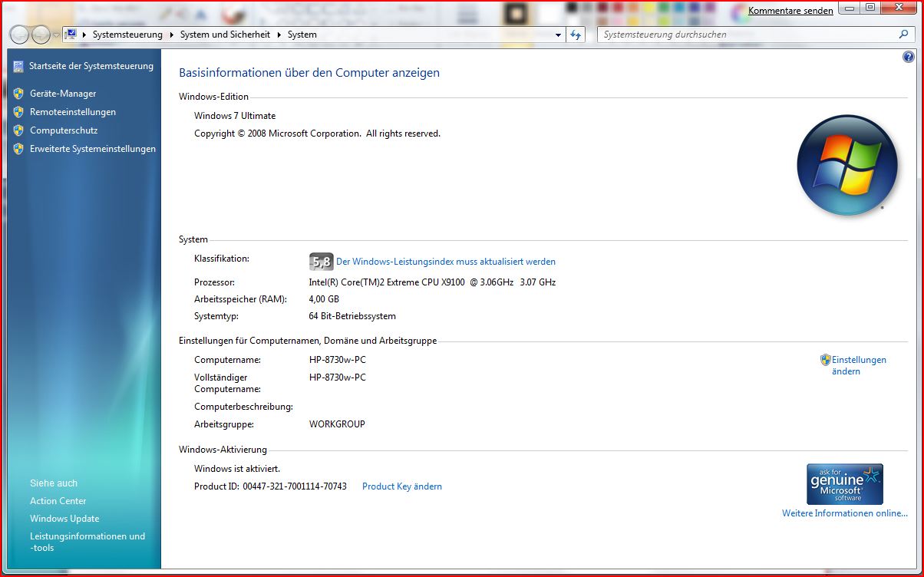Image resolution: width=924 pixels, height=577 pixels.
Task: Click Kommentare senden link in title bar
Action: pyautogui.click(x=790, y=11)
